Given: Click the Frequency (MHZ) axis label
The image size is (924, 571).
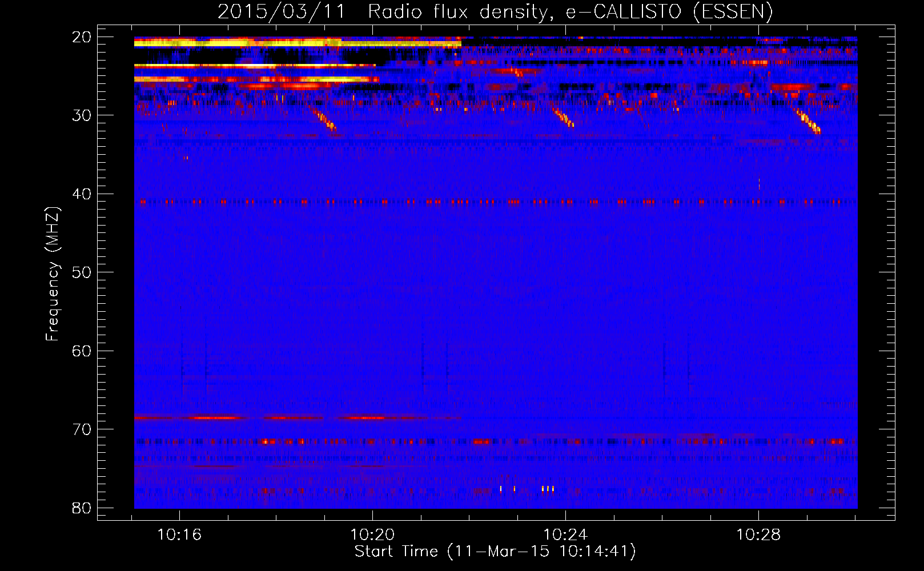Looking at the screenshot, I should point(53,274).
